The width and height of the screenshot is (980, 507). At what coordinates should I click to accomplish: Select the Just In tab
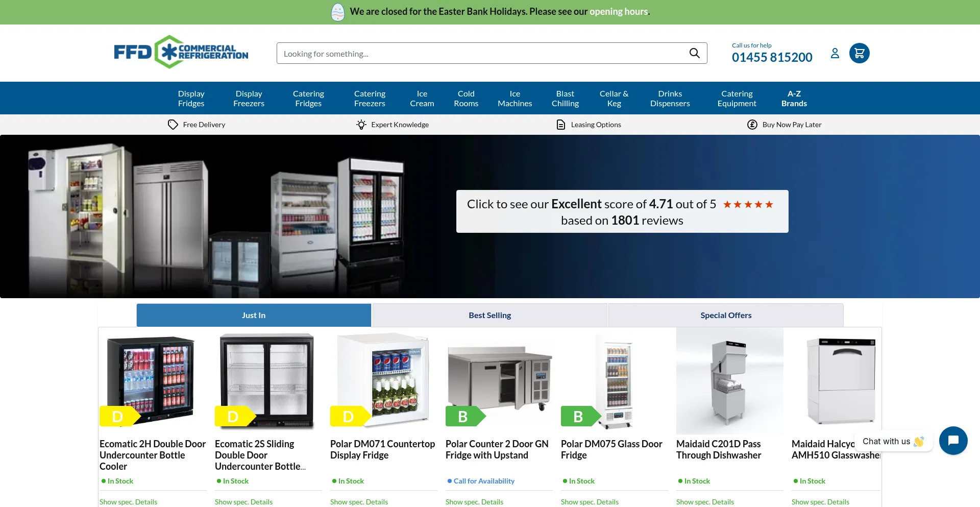(254, 315)
